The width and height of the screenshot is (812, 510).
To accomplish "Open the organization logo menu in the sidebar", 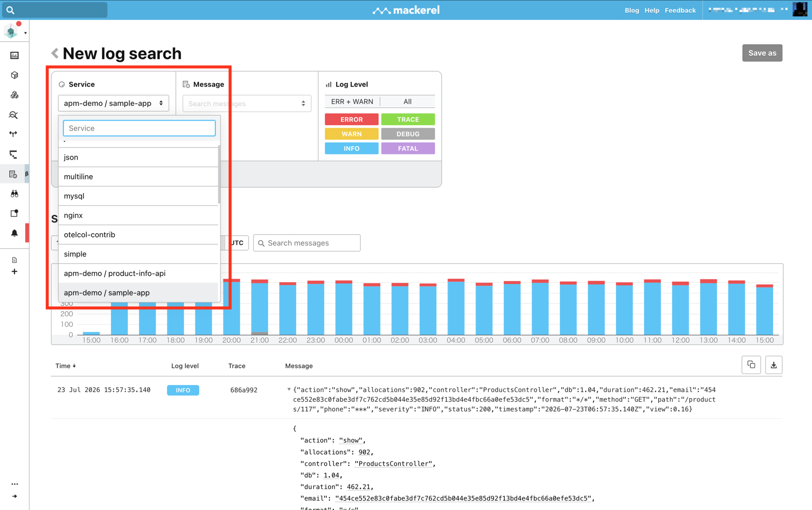I will tap(11, 32).
